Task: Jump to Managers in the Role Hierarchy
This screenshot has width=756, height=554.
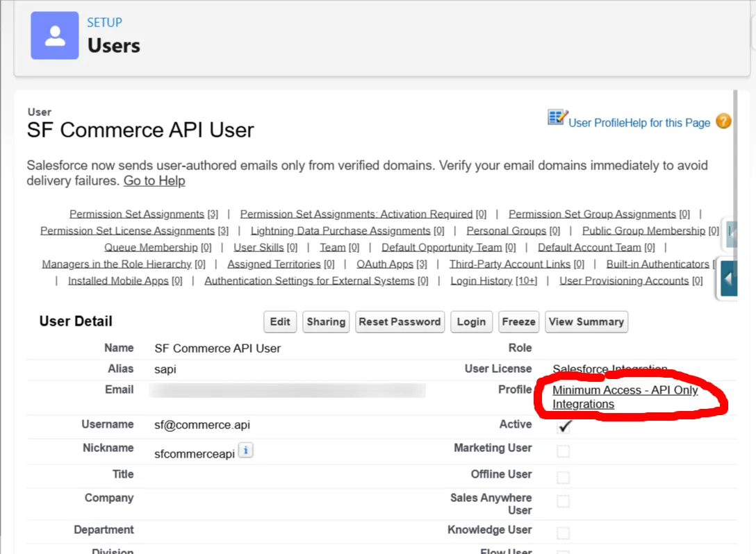Action: click(124, 264)
